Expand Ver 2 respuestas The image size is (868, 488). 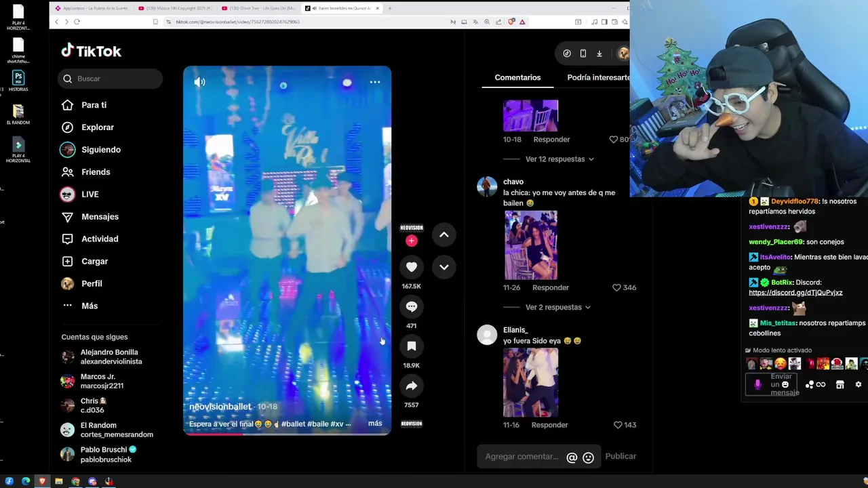(x=558, y=307)
